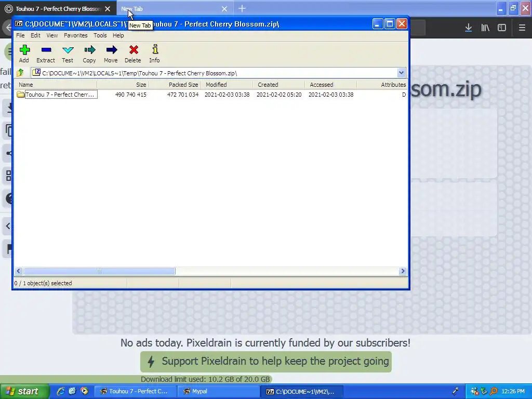Launch the second quick launch browser icon
The height and width of the screenshot is (399, 532).
72,391
